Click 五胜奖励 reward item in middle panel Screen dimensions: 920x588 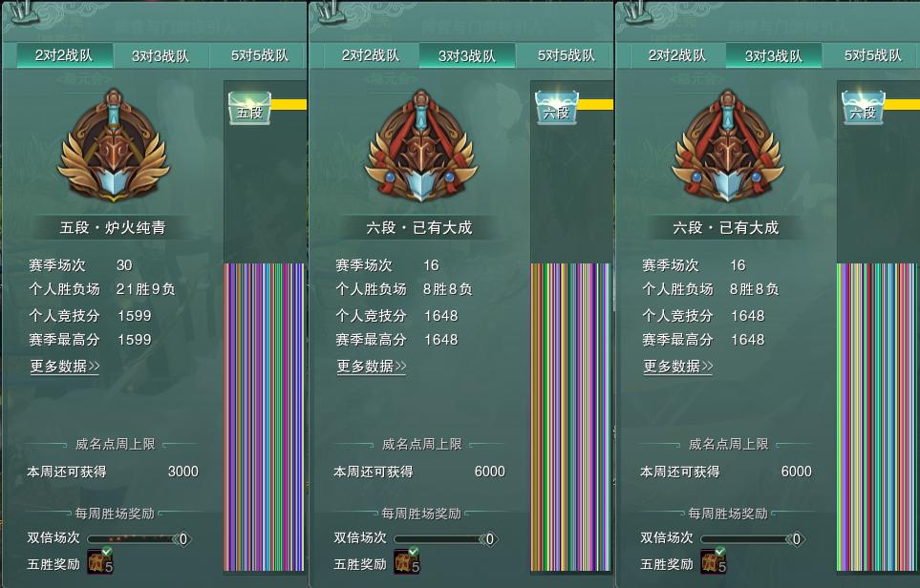(407, 561)
